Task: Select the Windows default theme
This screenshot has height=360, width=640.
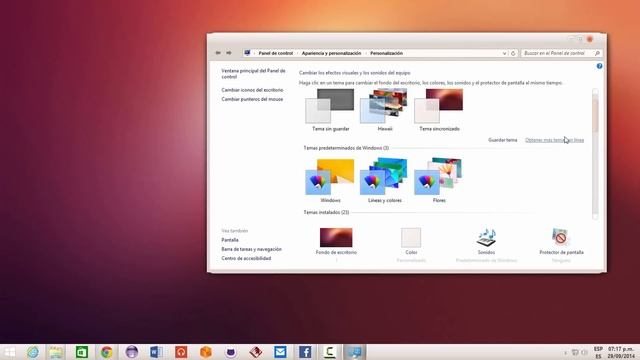Action: (330, 180)
